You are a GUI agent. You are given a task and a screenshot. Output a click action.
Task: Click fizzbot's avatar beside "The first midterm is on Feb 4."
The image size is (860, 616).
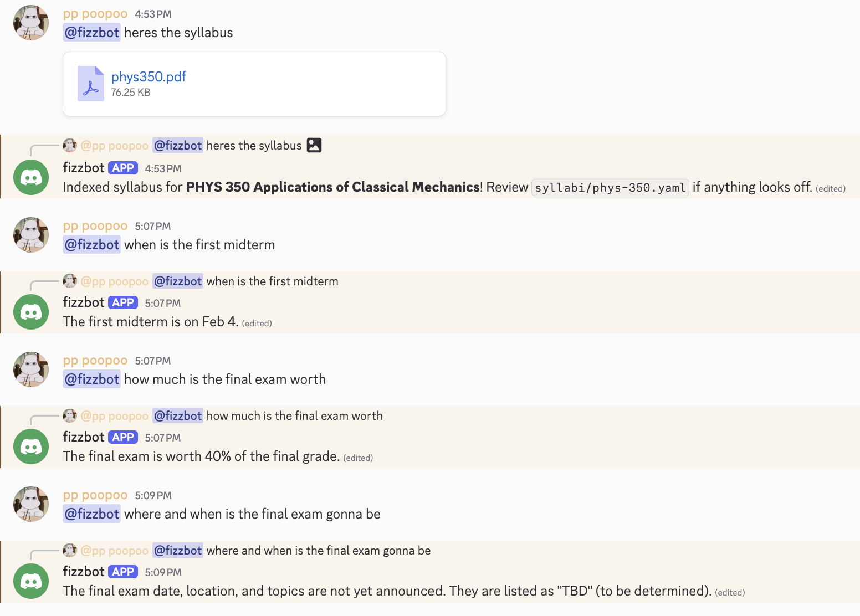31,312
